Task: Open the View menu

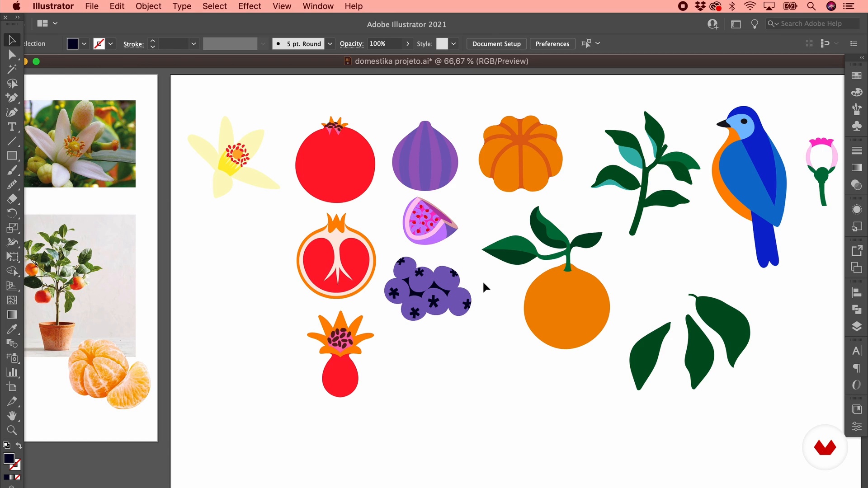Action: (282, 6)
